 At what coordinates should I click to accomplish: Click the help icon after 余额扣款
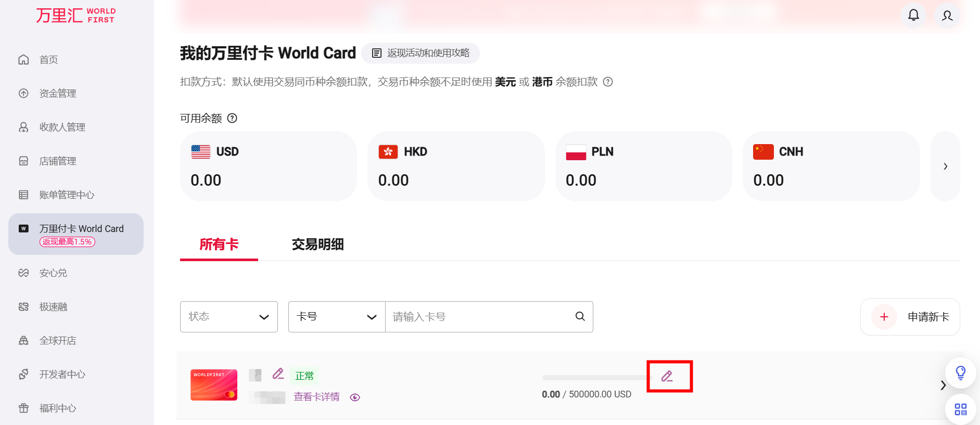coord(608,82)
